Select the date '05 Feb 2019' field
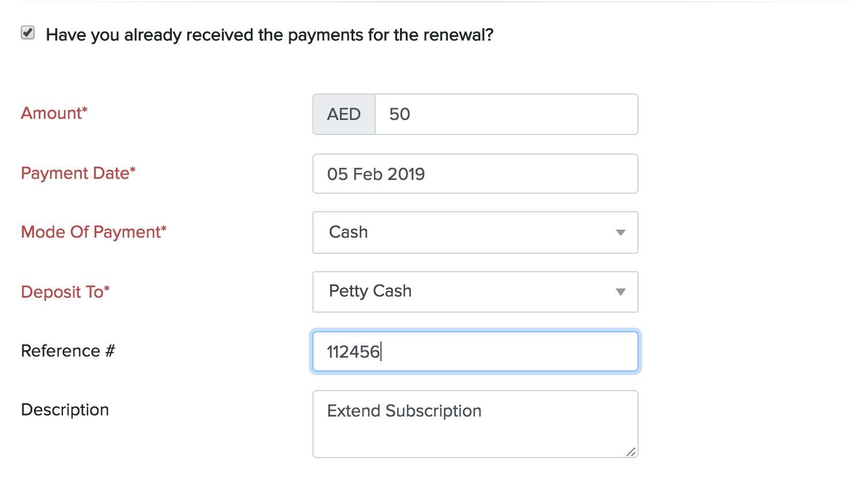The height and width of the screenshot is (480, 868). 475,174
